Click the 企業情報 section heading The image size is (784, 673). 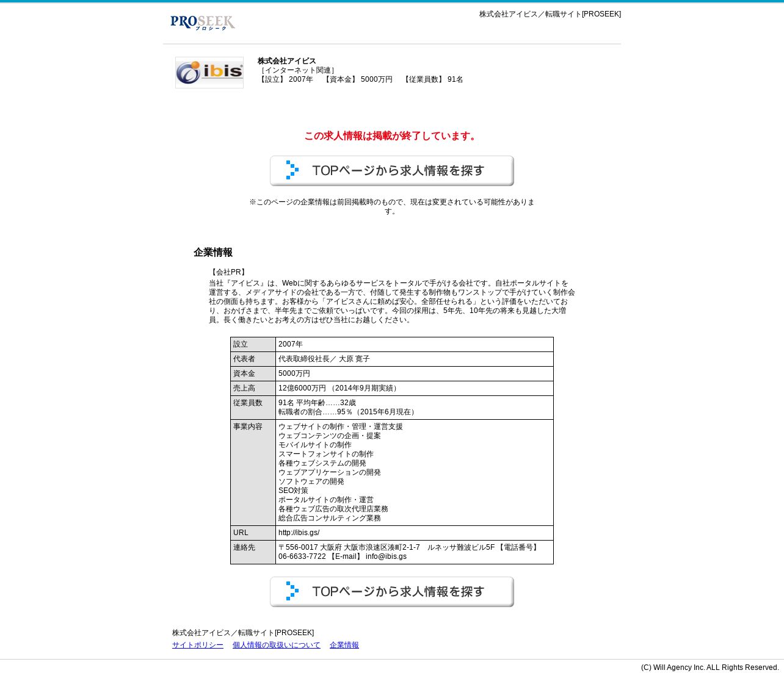click(213, 253)
